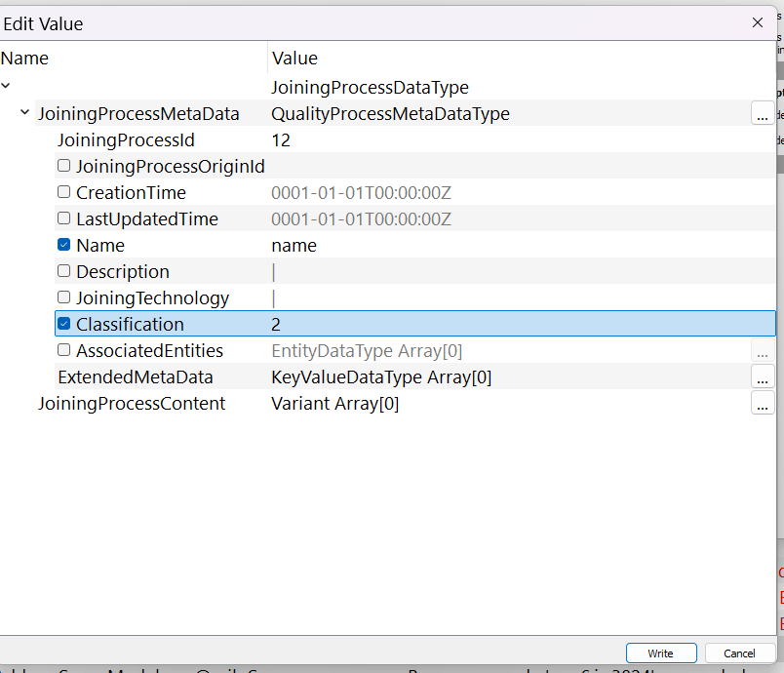Image resolution: width=784 pixels, height=673 pixels.
Task: Enable the CreationTime checkbox
Action: [x=64, y=193]
